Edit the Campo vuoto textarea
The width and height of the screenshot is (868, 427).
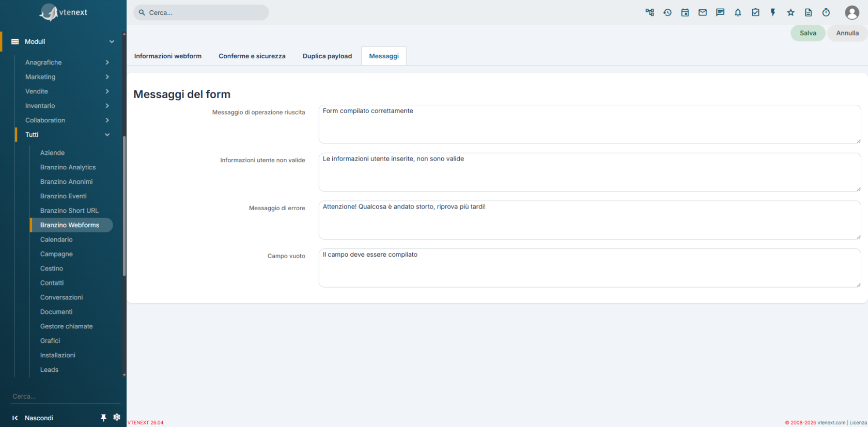[590, 268]
